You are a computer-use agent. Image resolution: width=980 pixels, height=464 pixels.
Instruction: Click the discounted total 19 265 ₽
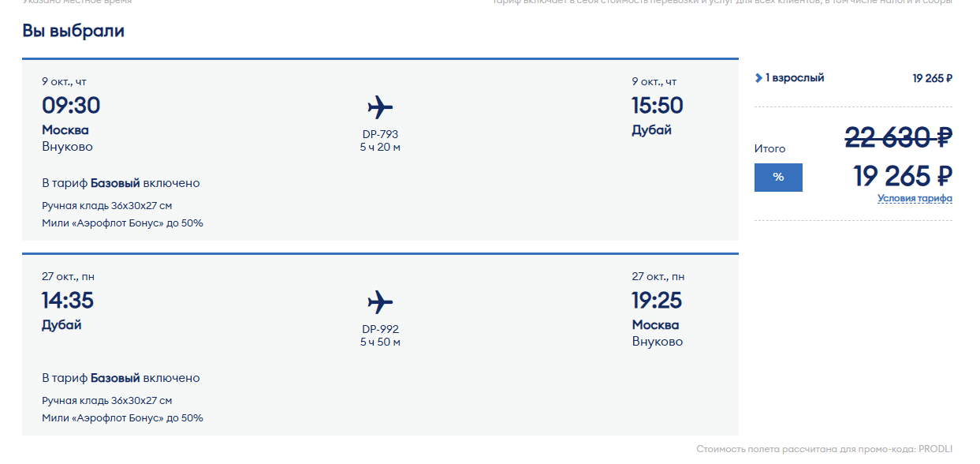coord(903,175)
